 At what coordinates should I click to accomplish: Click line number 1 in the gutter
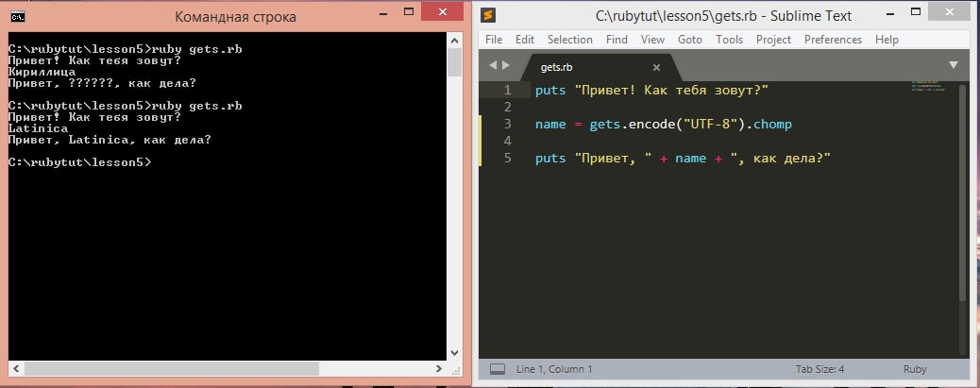(x=508, y=91)
